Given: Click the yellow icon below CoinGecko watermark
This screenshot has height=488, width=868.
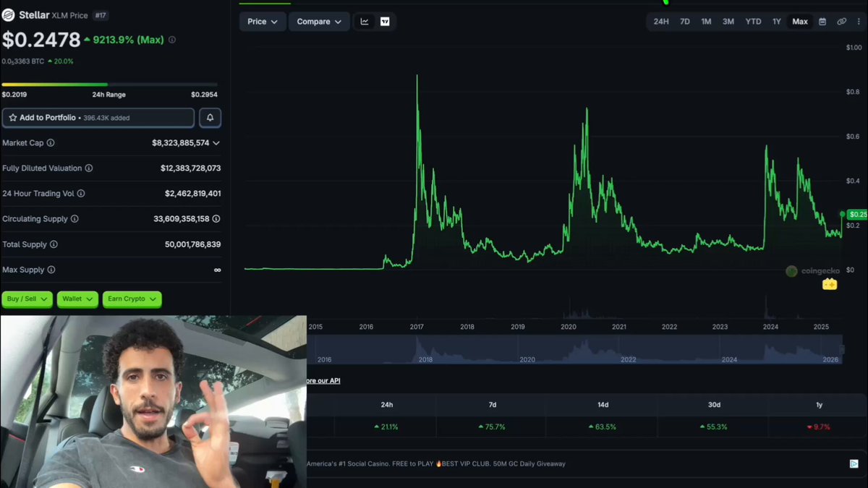Looking at the screenshot, I should click(x=830, y=285).
